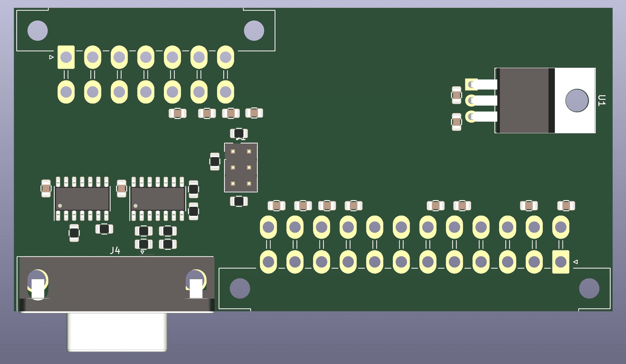Select the SOIC chip beside the black resistors
The height and width of the screenshot is (364, 626).
[x=158, y=199]
